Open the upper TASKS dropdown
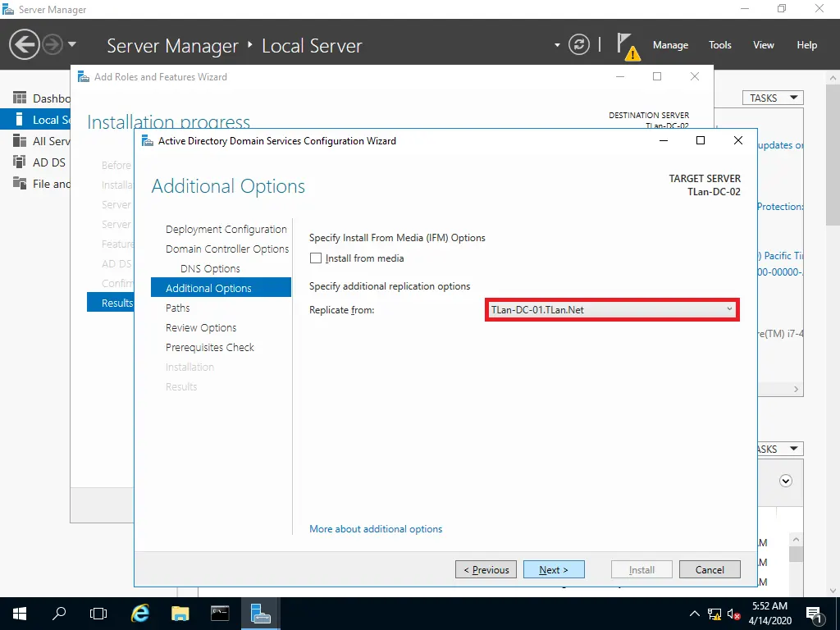 tap(773, 98)
